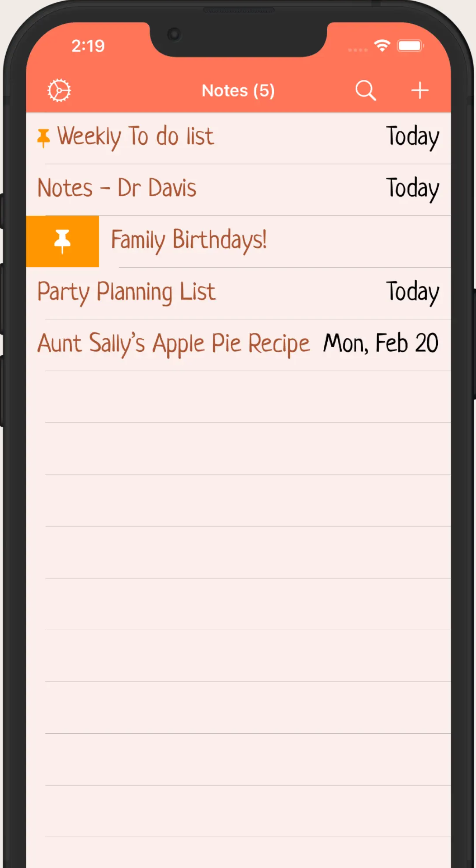Click Today next to Notes - Dr Davis

pyautogui.click(x=412, y=188)
